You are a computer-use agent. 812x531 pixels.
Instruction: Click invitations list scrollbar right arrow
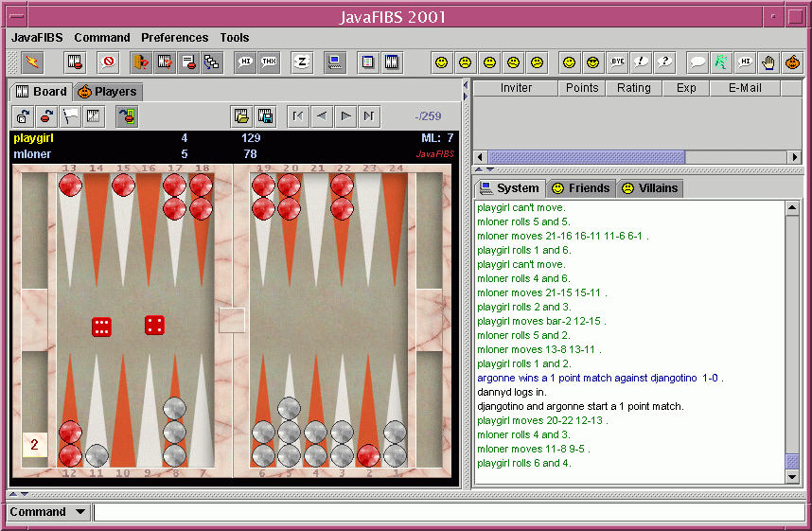click(x=795, y=157)
